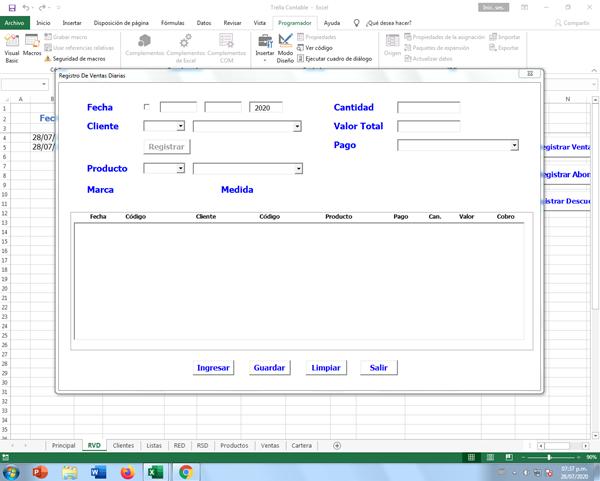Image resolution: width=600 pixels, height=481 pixels.
Task: Click Ver código in the ribbon
Action: click(x=318, y=48)
